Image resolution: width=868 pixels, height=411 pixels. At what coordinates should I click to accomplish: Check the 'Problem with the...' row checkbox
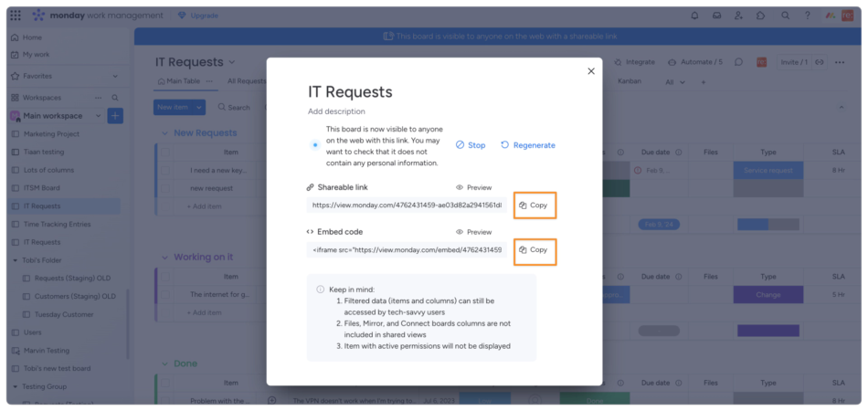tap(165, 400)
